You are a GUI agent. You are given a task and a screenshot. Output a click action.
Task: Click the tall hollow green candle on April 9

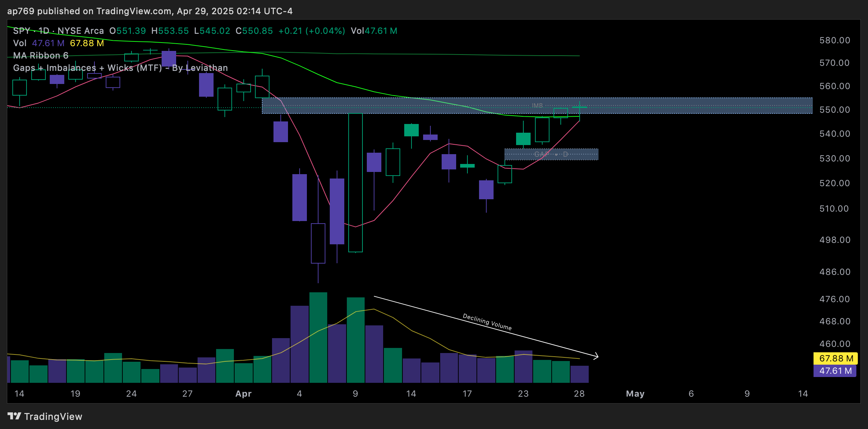click(x=356, y=183)
